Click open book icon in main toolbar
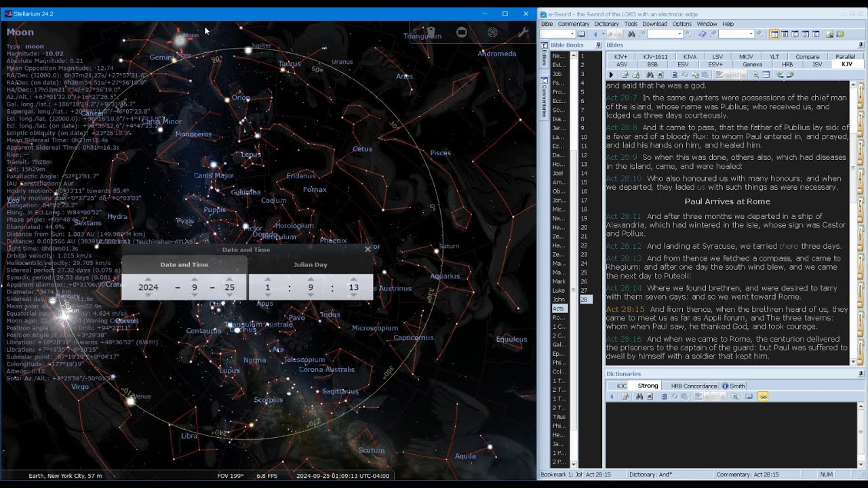 point(581,34)
